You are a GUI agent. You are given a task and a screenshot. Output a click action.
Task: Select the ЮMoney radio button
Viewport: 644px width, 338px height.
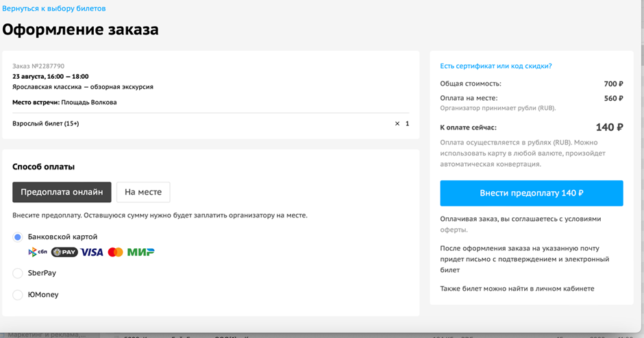(x=18, y=295)
